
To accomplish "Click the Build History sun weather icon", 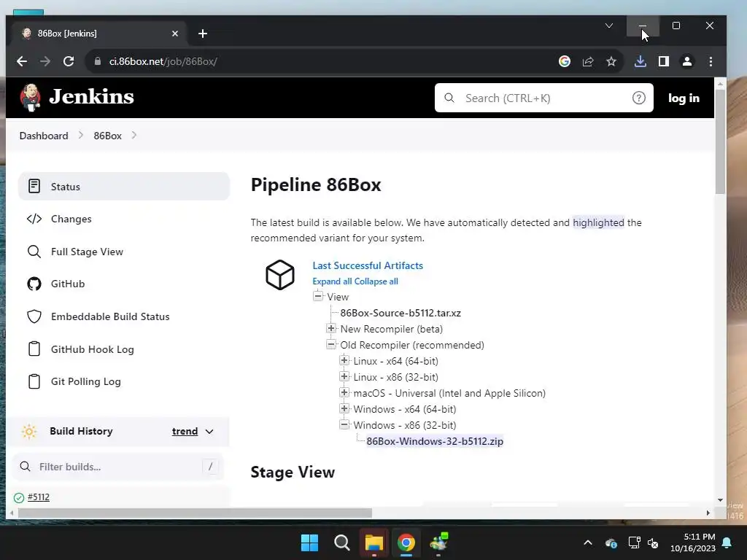I will pos(29,432).
